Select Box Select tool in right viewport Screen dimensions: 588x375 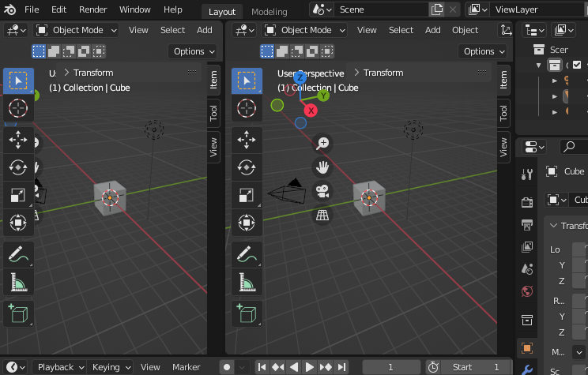pos(247,81)
